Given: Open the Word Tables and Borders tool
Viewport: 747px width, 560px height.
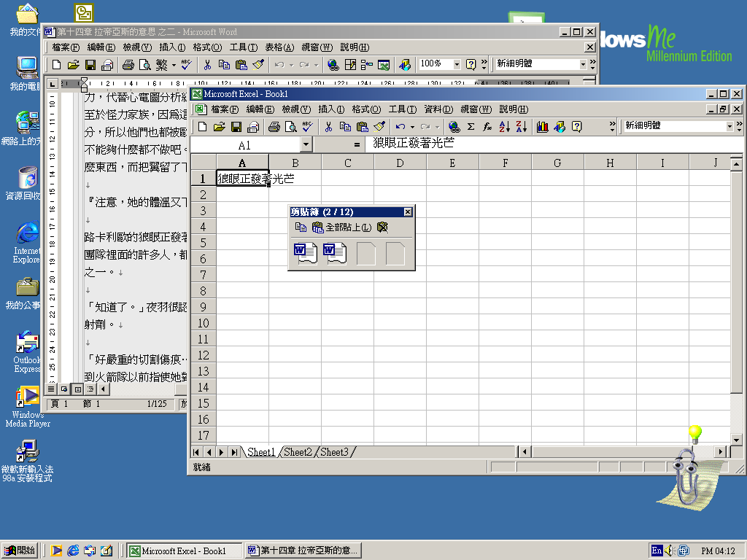Looking at the screenshot, I should coord(350,65).
